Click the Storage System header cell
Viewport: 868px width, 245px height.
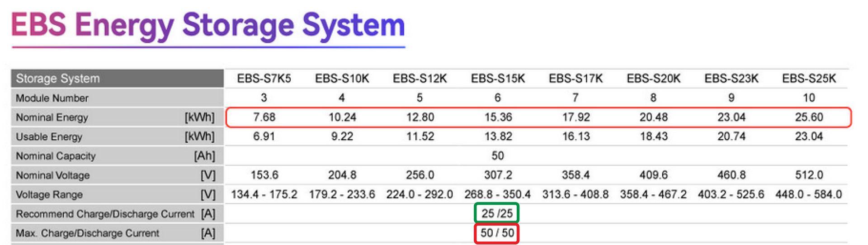[58, 79]
